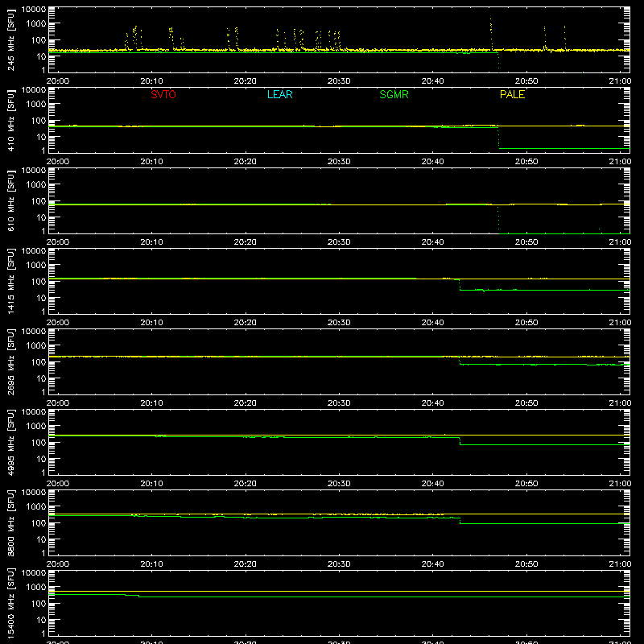644x644 pixels.
Task: Click the 1000 tick on the 410 MHz axis
Action: point(36,105)
